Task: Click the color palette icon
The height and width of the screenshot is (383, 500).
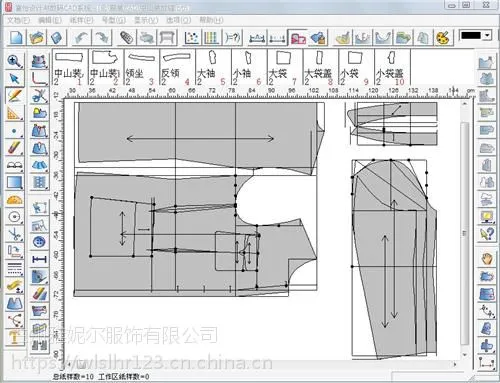Action: click(x=444, y=37)
